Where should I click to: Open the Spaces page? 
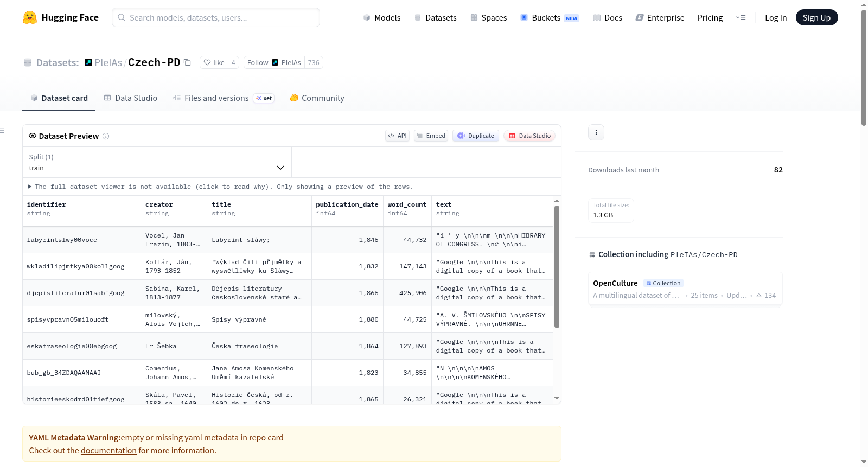point(488,17)
